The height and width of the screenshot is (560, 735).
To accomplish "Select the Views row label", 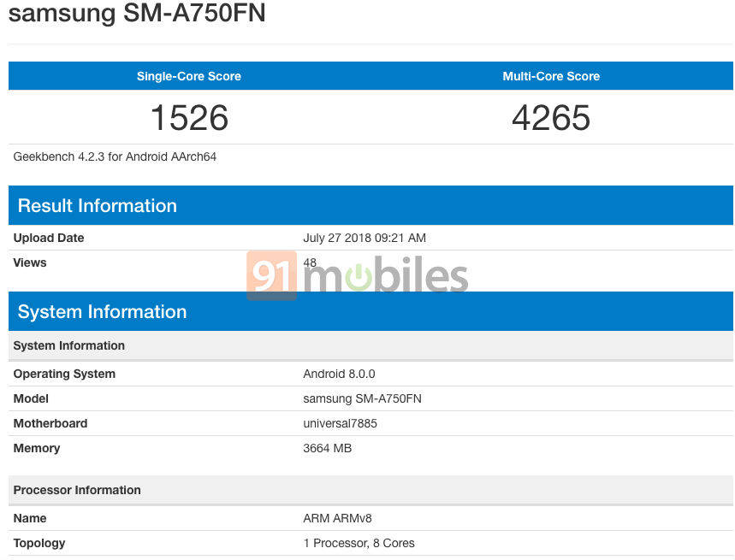I will (x=30, y=262).
